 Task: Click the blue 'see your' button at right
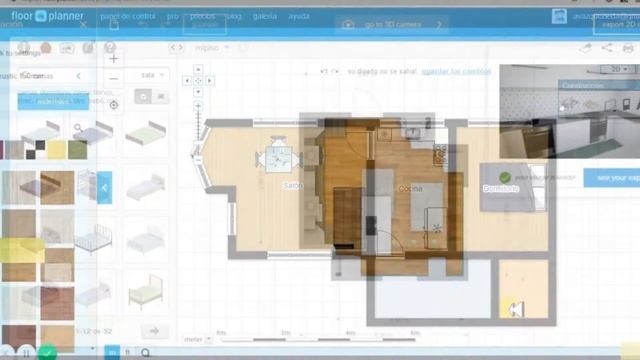pos(612,178)
